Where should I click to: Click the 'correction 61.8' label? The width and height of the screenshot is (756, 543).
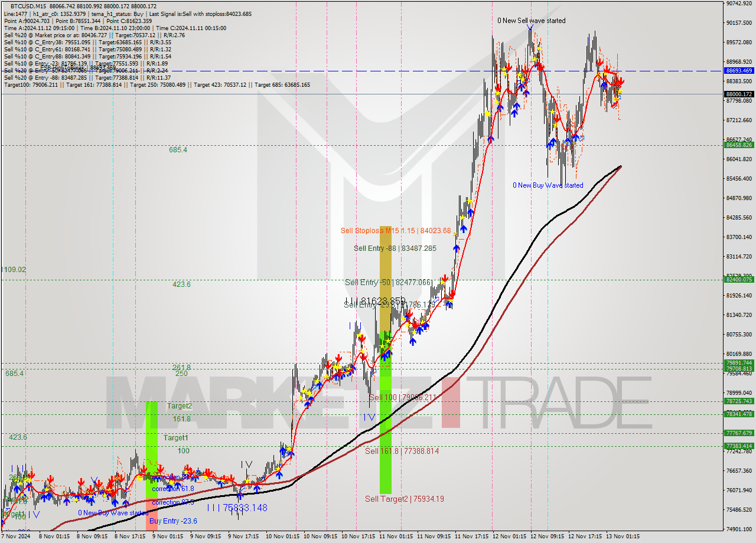click(173, 489)
